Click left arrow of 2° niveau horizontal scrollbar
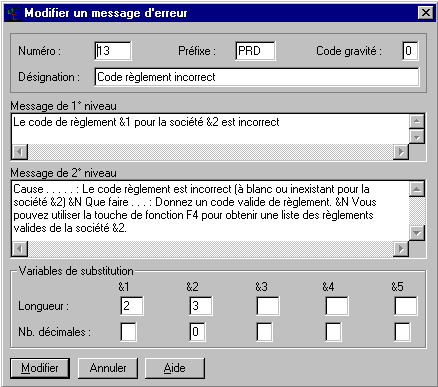Image resolution: width=438 pixels, height=387 pixels. click(x=20, y=249)
